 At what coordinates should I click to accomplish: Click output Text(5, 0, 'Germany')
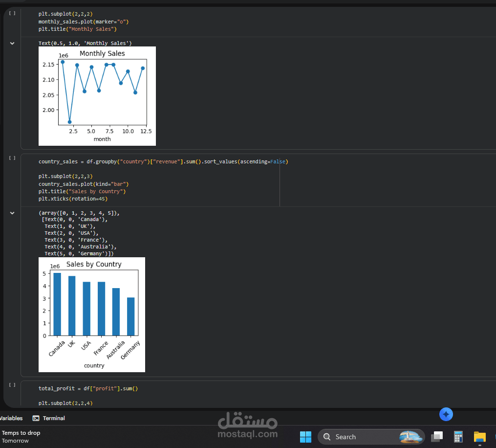pos(79,254)
